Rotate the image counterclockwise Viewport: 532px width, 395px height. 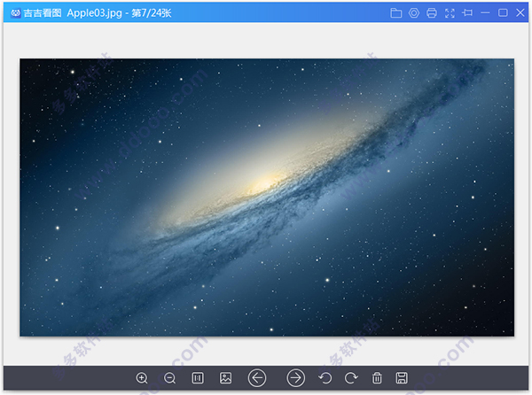(x=325, y=377)
